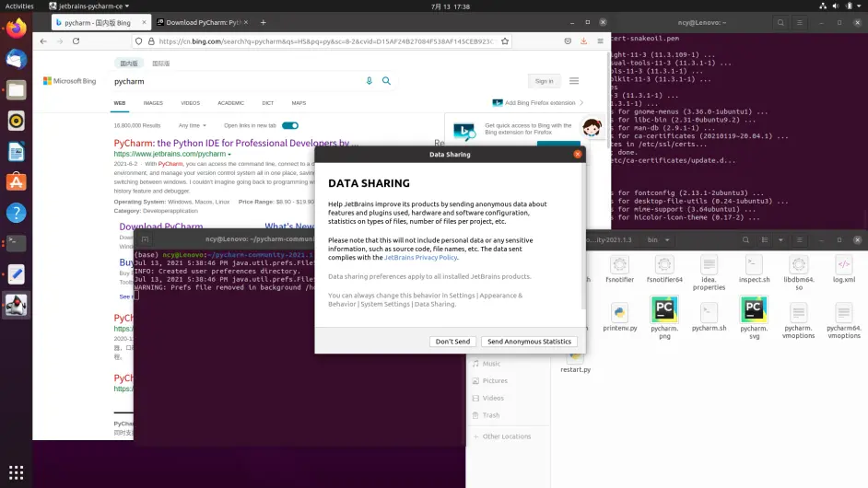This screenshot has width=868, height=488.
Task: Click Activities in the top bar
Action: coord(19,6)
